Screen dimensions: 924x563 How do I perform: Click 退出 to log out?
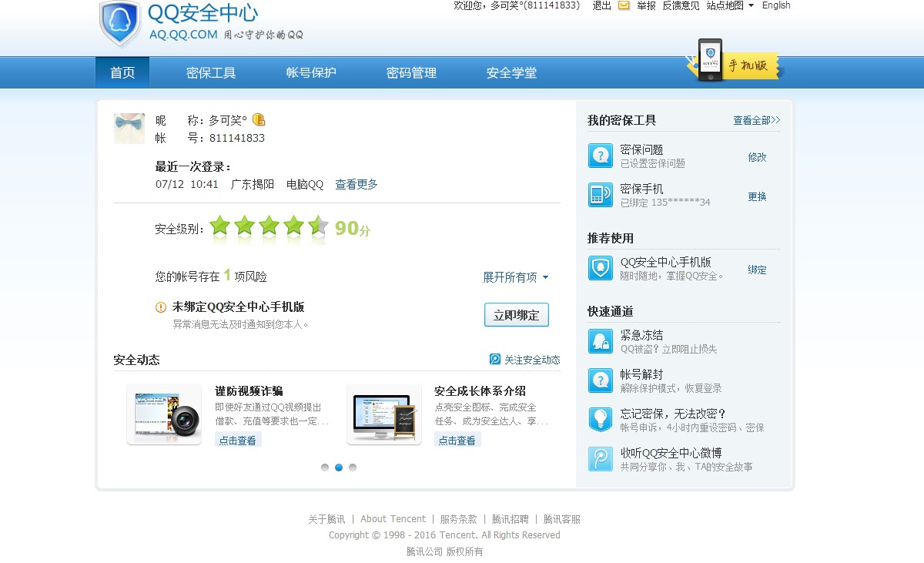click(x=602, y=5)
